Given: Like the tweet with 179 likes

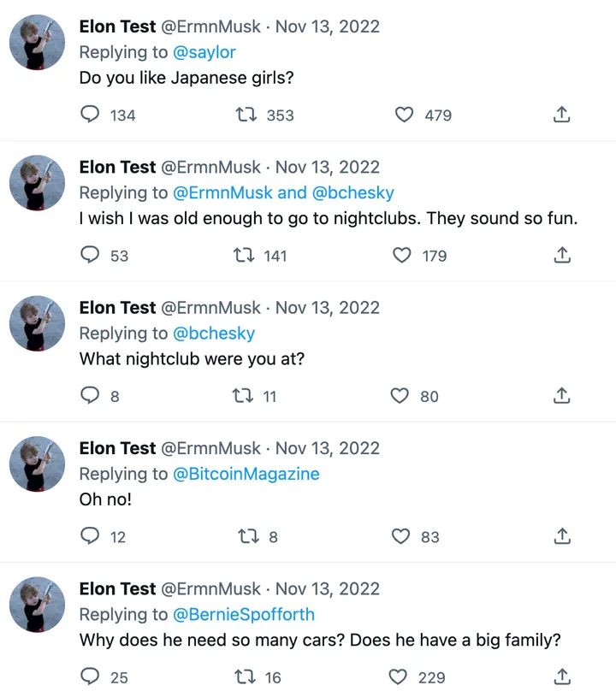Looking at the screenshot, I should tap(401, 255).
